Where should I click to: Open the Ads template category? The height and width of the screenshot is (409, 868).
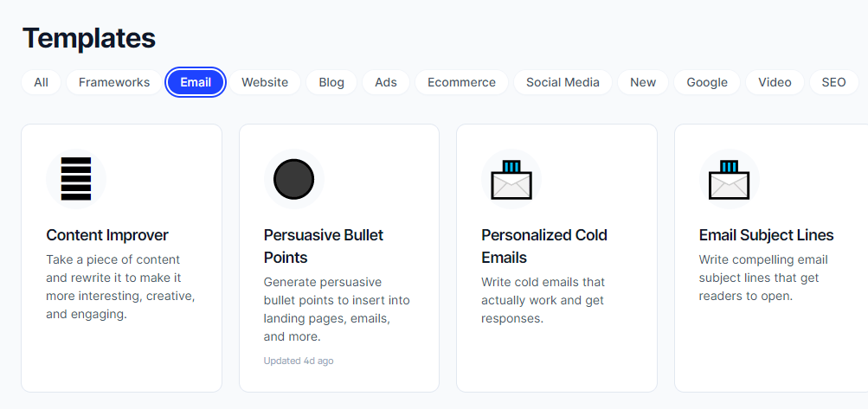click(386, 82)
